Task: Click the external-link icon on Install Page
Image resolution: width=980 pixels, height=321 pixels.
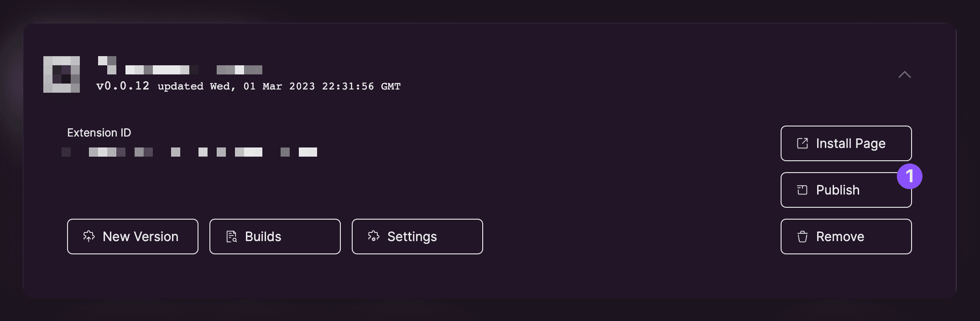Action: 802,143
